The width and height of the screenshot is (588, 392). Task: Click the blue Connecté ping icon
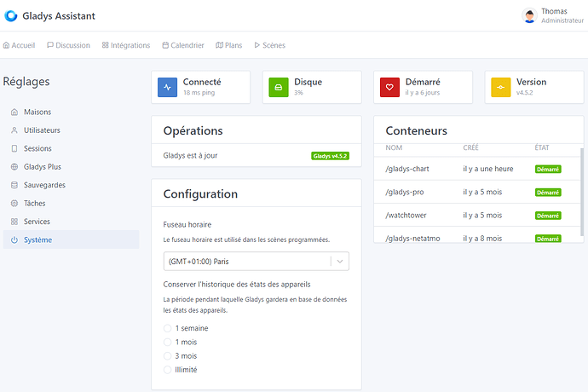[167, 88]
